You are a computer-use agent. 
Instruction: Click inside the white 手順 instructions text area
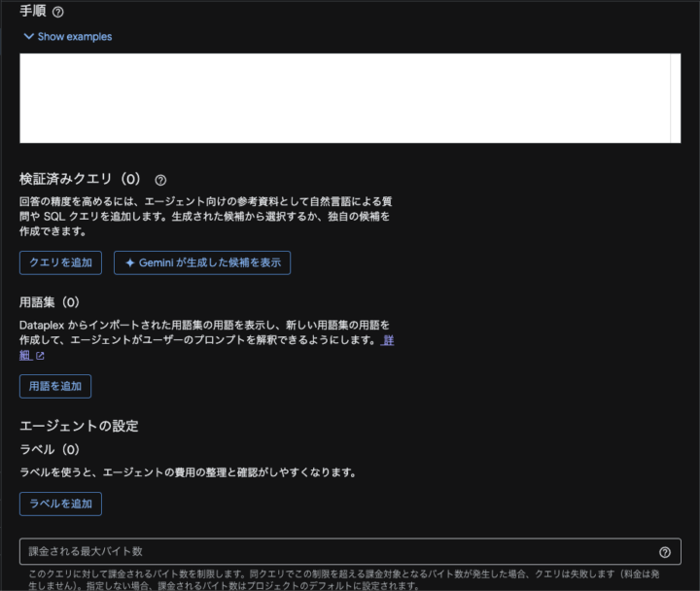[340, 97]
